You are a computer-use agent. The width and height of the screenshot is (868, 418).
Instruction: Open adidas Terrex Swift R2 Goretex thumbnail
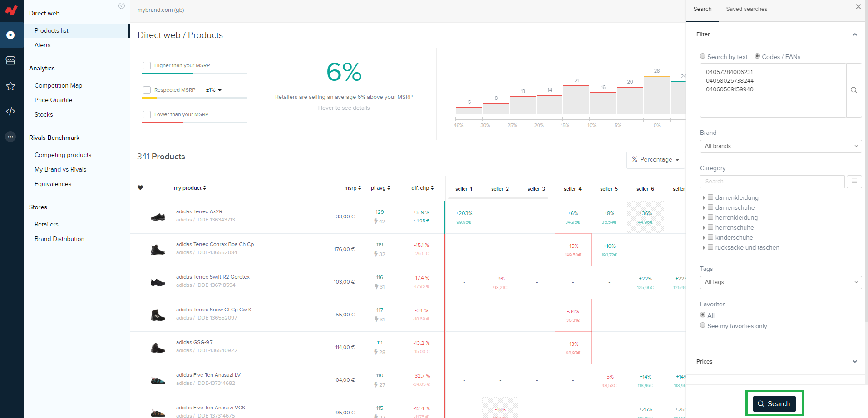[158, 282]
